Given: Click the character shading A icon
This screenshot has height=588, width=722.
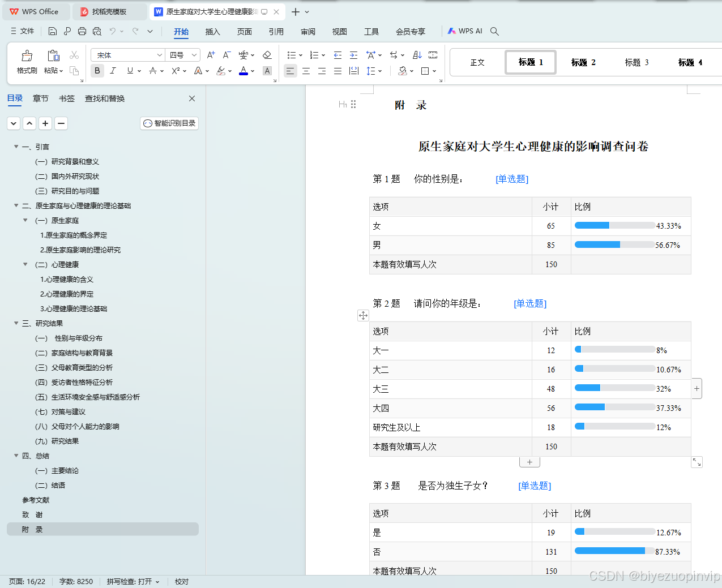Looking at the screenshot, I should click(267, 71).
